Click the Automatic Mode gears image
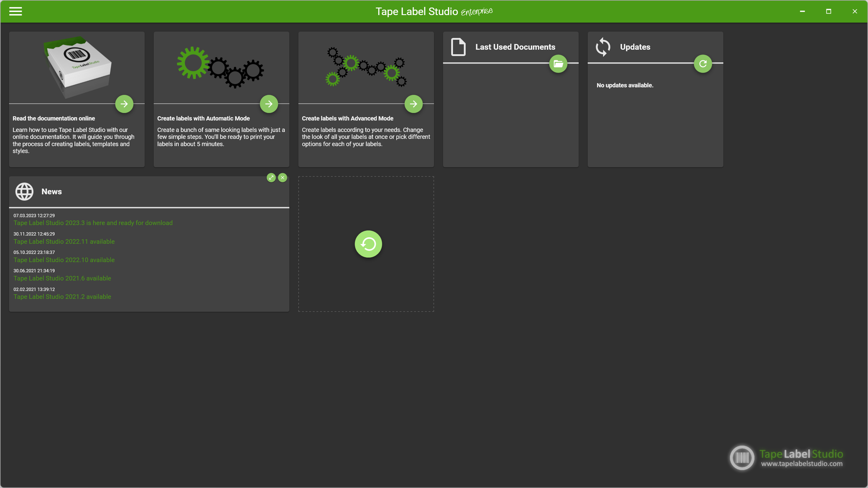Viewport: 868px width, 488px height. coord(221,67)
